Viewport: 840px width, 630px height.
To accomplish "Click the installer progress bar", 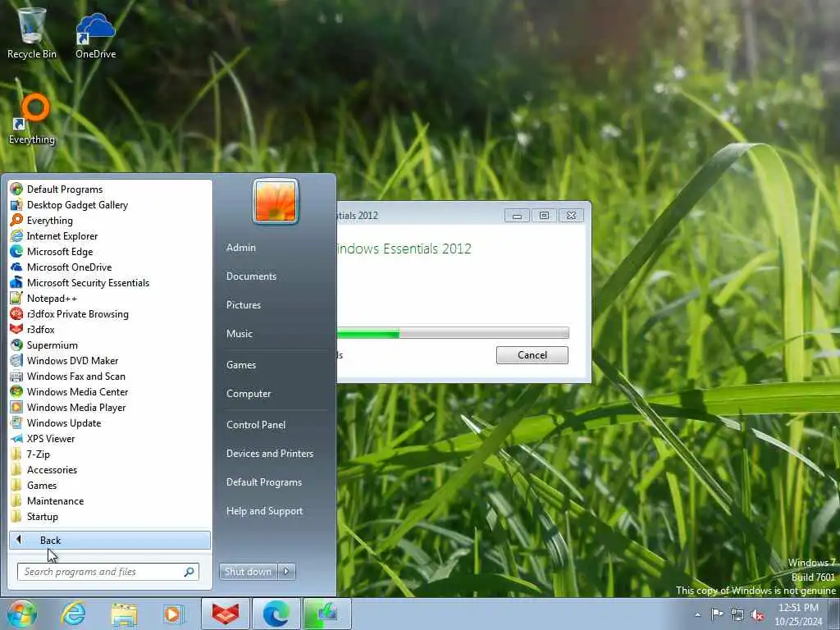I will pyautogui.click(x=453, y=333).
